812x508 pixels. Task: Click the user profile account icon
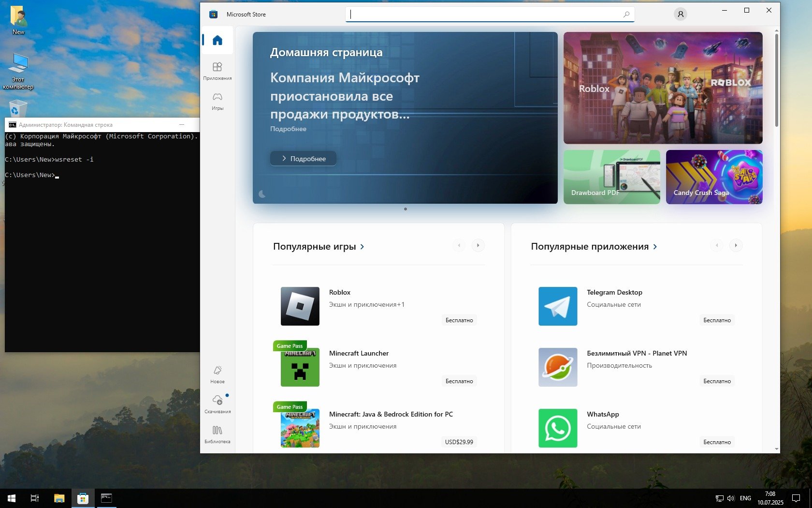pyautogui.click(x=681, y=14)
